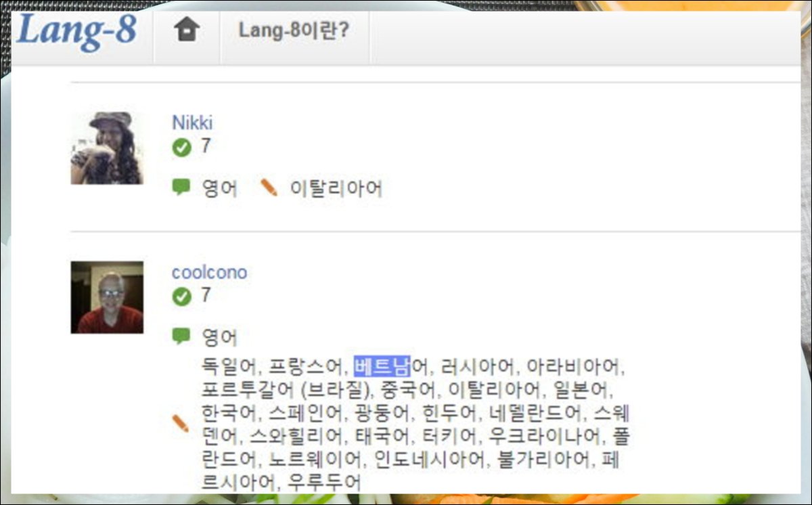Open the coolcono username link
The width and height of the screenshot is (812, 505).
tap(210, 272)
